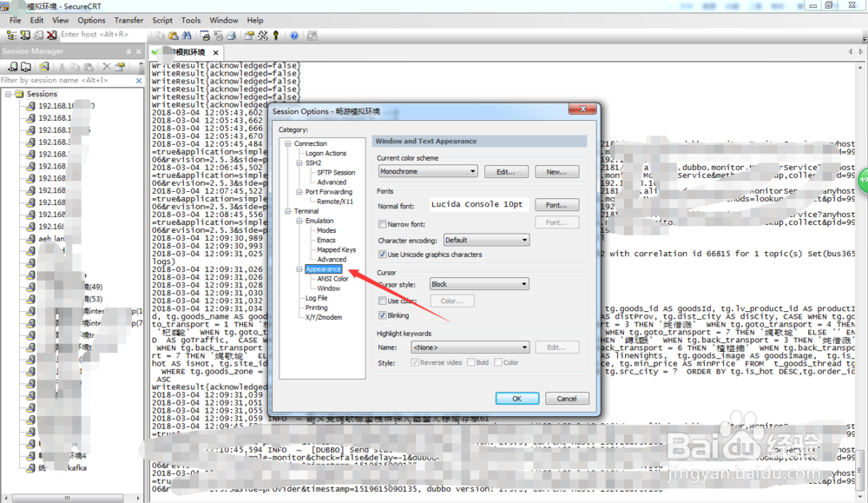Open Global Options tools icon
868x503 pixels.
click(x=262, y=36)
